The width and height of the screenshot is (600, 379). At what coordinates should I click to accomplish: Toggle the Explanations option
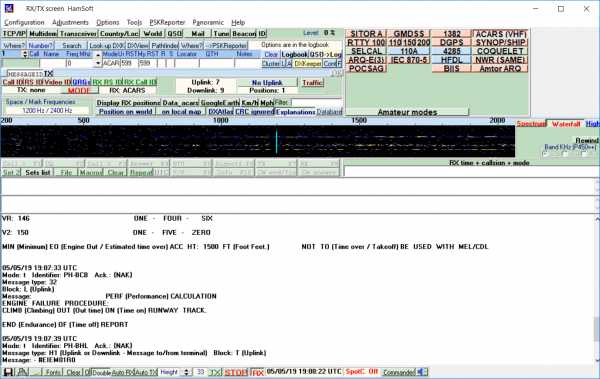click(295, 112)
